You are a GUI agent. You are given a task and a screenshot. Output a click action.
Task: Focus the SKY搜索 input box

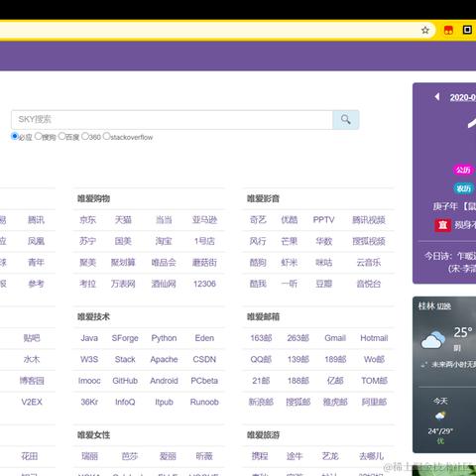click(x=173, y=120)
